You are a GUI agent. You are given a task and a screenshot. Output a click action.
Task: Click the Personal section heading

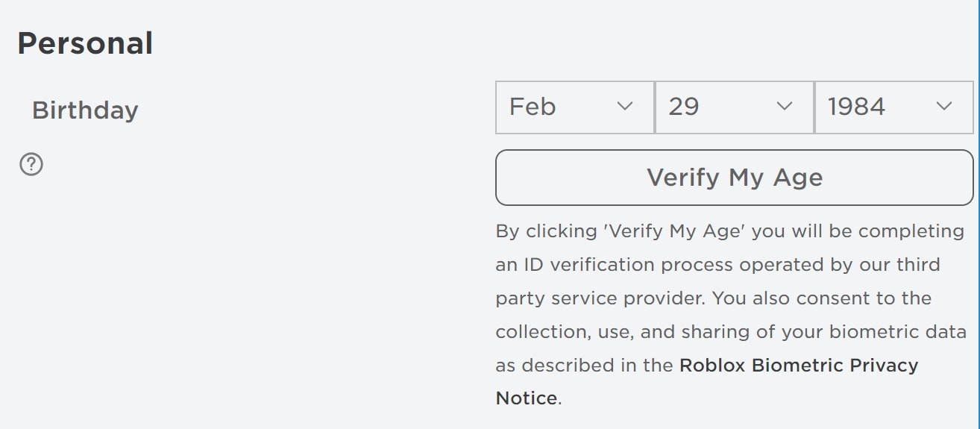click(x=85, y=43)
